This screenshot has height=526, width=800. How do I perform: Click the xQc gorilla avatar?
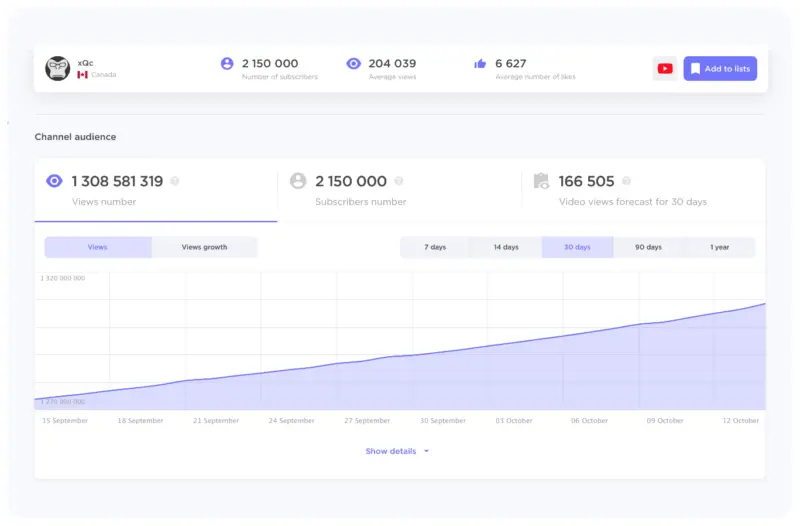click(x=58, y=69)
